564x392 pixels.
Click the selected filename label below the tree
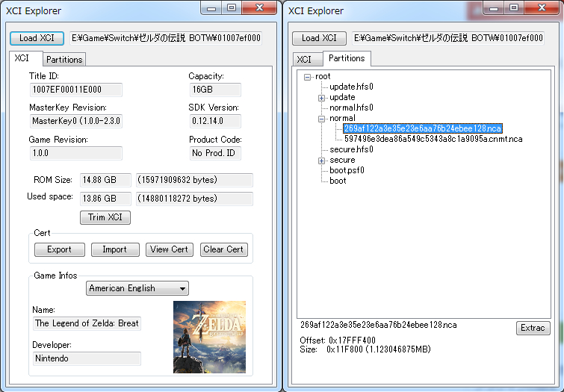pos(379,325)
